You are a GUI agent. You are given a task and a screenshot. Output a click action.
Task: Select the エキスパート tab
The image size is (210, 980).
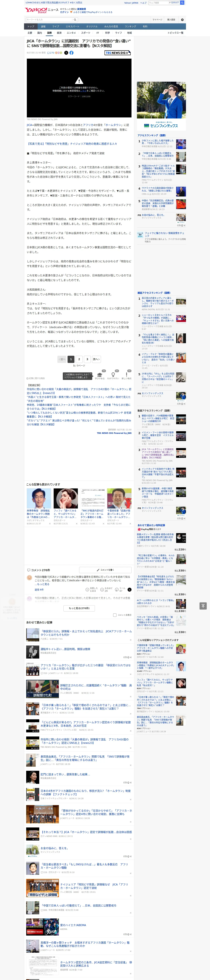72,27
